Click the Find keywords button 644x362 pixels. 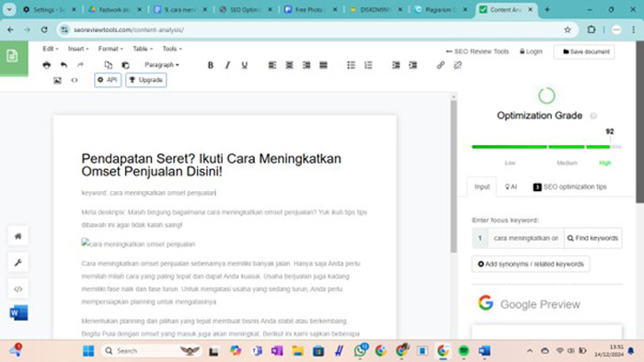click(592, 238)
